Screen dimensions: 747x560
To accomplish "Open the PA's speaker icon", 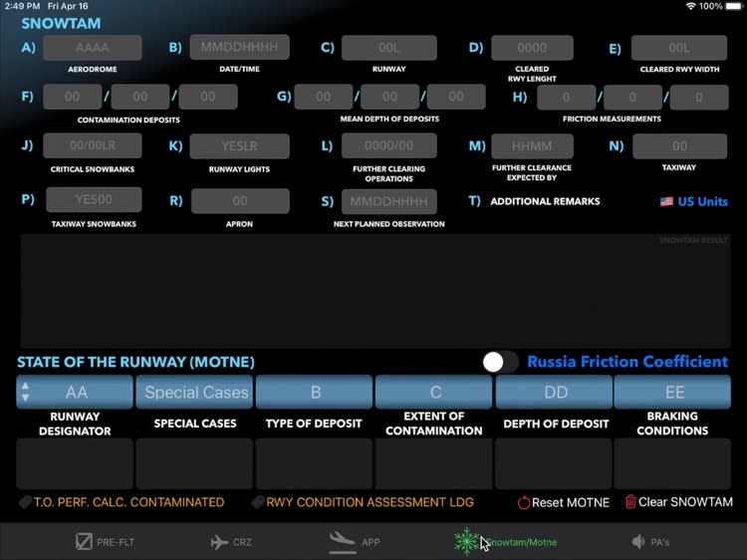I will pyautogui.click(x=638, y=542).
